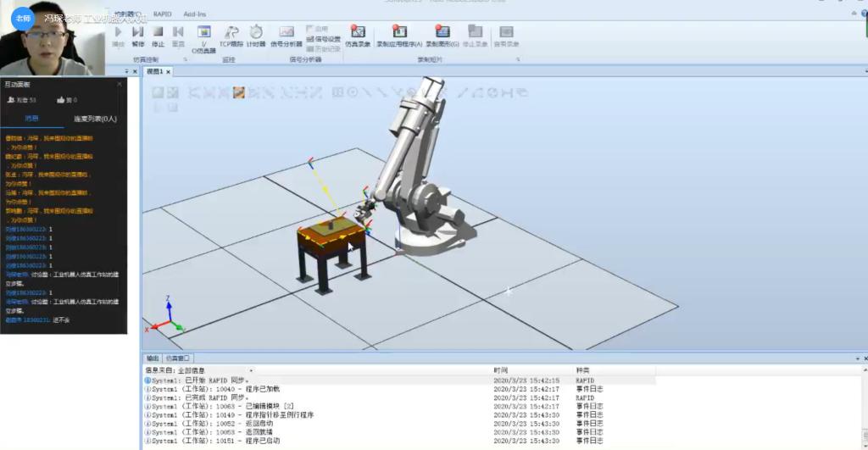The width and height of the screenshot is (868, 450).
Task: Open the Add-Ins ribbon tab
Action: pyautogui.click(x=195, y=14)
